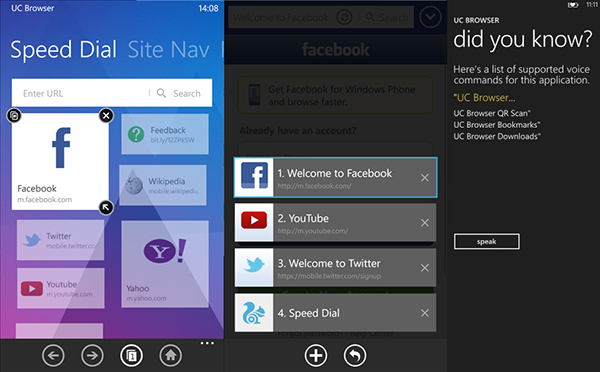The image size is (600, 372).
Task: Select the "UC Browser Bookmarks" voice command text
Action: (497, 125)
